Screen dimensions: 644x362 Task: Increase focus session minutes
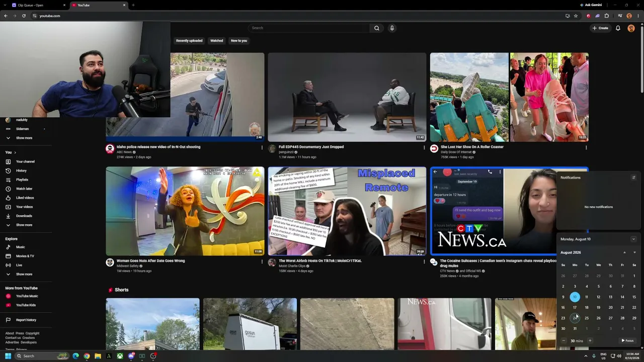coord(590,340)
